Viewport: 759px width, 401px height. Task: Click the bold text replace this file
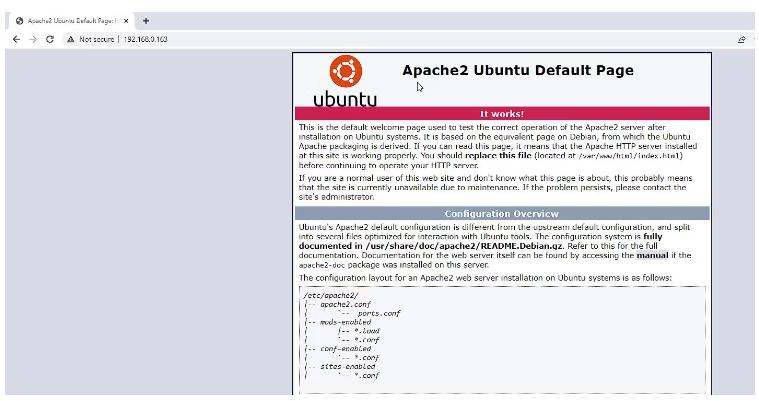[x=498, y=155]
